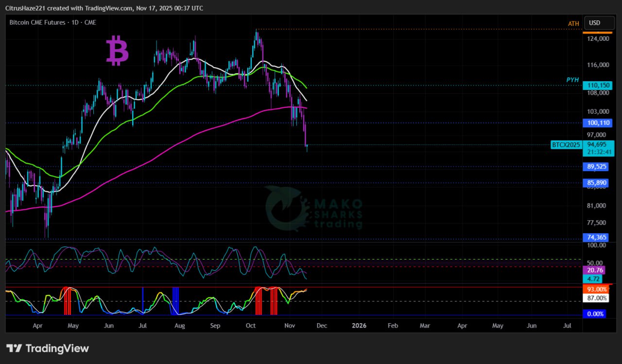Viewport: 622px width, 364px height.
Task: Click the purple 20.76 oscillator value
Action: coord(595,270)
